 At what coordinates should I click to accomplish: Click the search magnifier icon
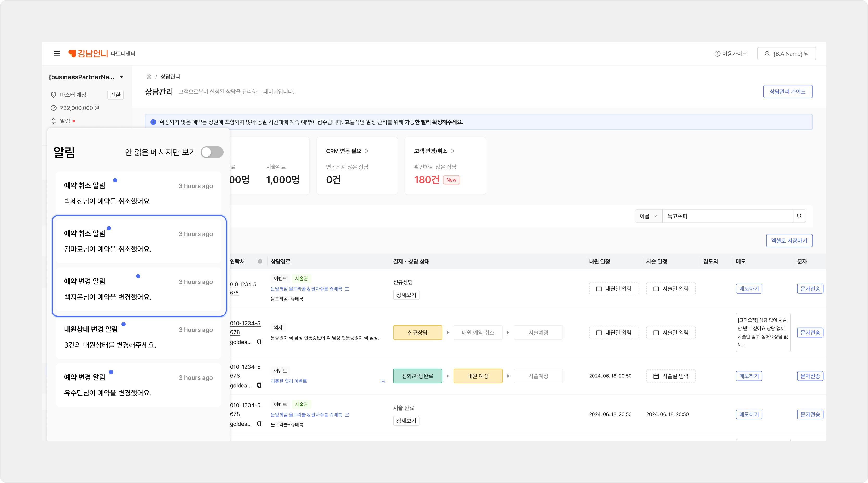[799, 216]
